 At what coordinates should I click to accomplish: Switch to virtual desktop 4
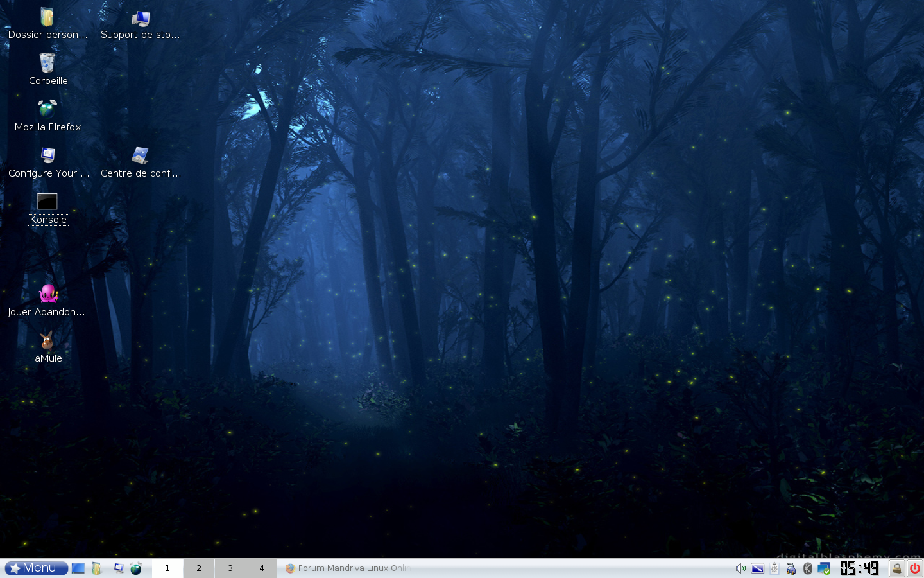[x=261, y=568]
